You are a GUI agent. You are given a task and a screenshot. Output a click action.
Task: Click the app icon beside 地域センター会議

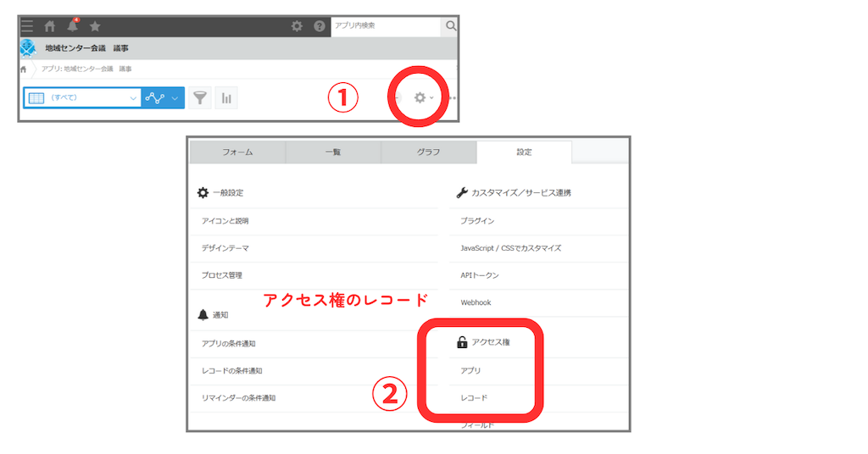pos(28,48)
